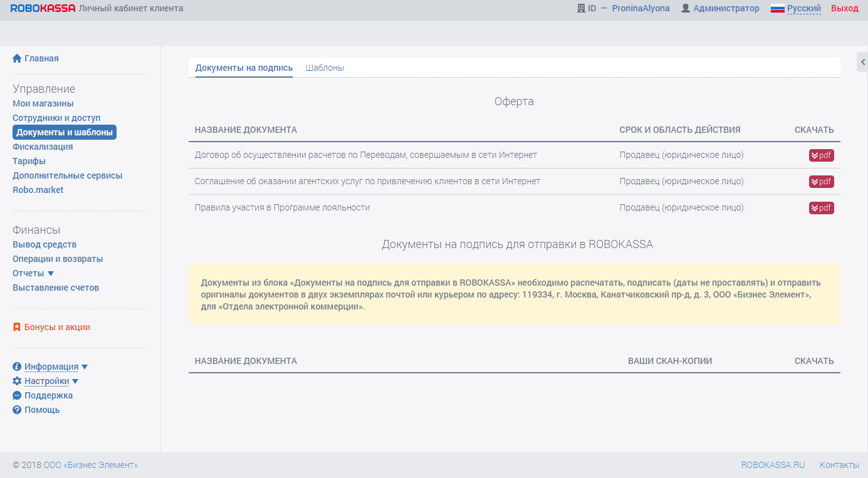Download PDF for Правила участия в Программе лояльности
This screenshot has width=868, height=478.
(x=821, y=208)
